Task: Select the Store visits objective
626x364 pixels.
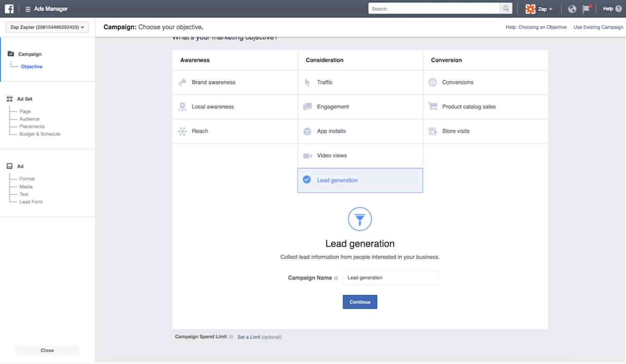Action: pos(485,131)
